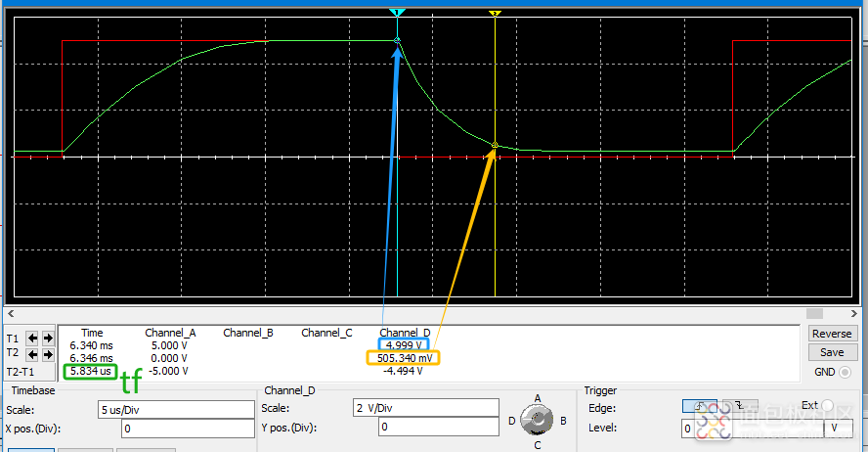
Task: Click the T1 time value 6.340 ms
Action: (x=91, y=345)
